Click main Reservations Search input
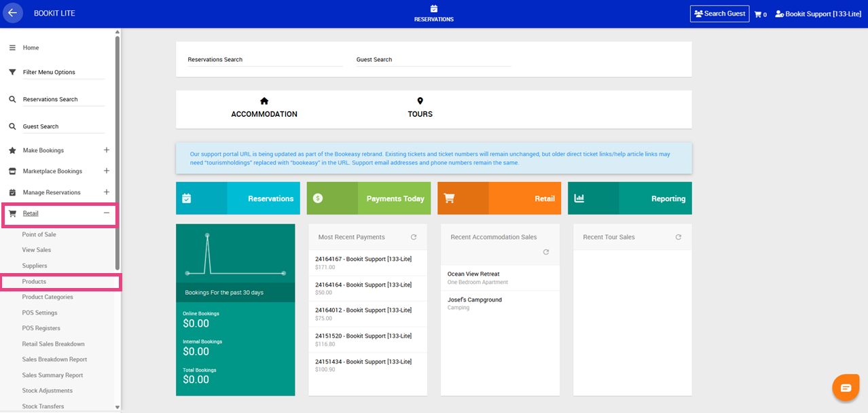This screenshot has height=413, width=868. click(265, 60)
